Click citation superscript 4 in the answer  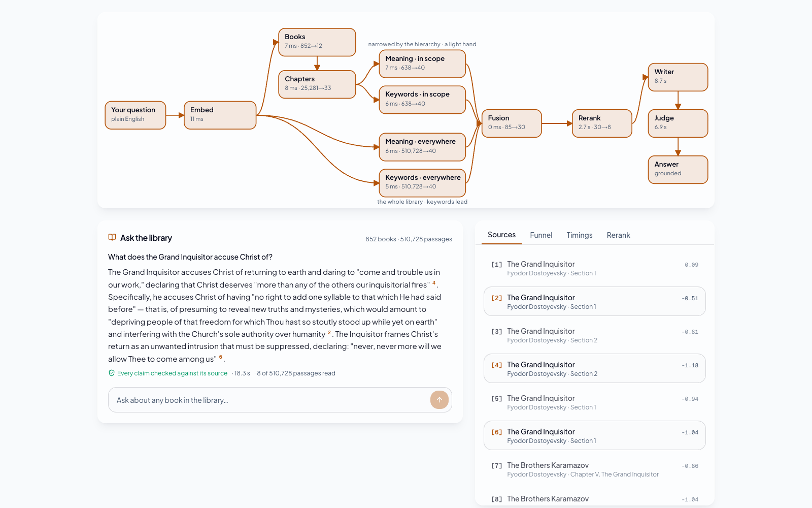click(434, 283)
